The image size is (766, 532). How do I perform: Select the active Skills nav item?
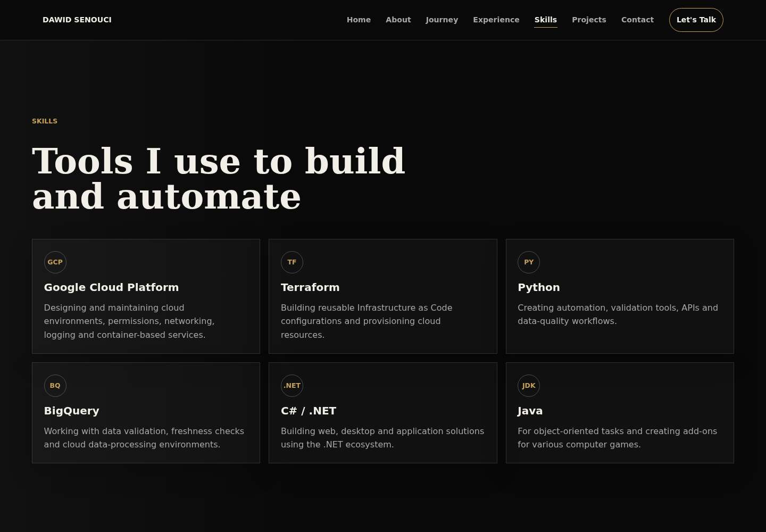coord(546,20)
